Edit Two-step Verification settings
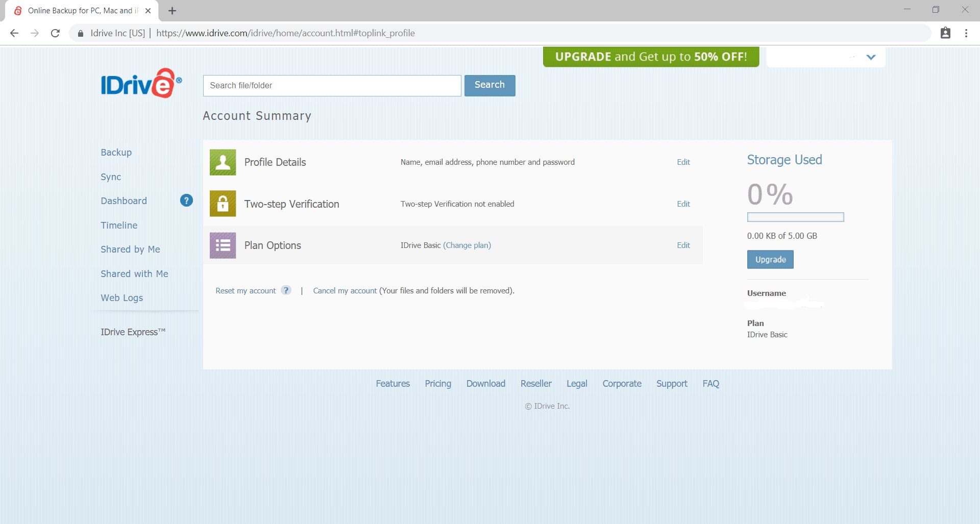Screen dimensions: 980x524 pyautogui.click(x=683, y=204)
